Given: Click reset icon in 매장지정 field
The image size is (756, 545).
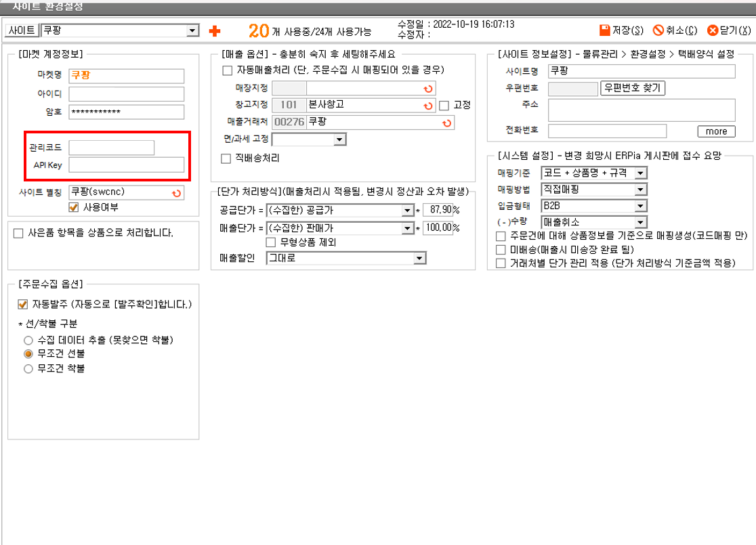Looking at the screenshot, I should (x=427, y=89).
